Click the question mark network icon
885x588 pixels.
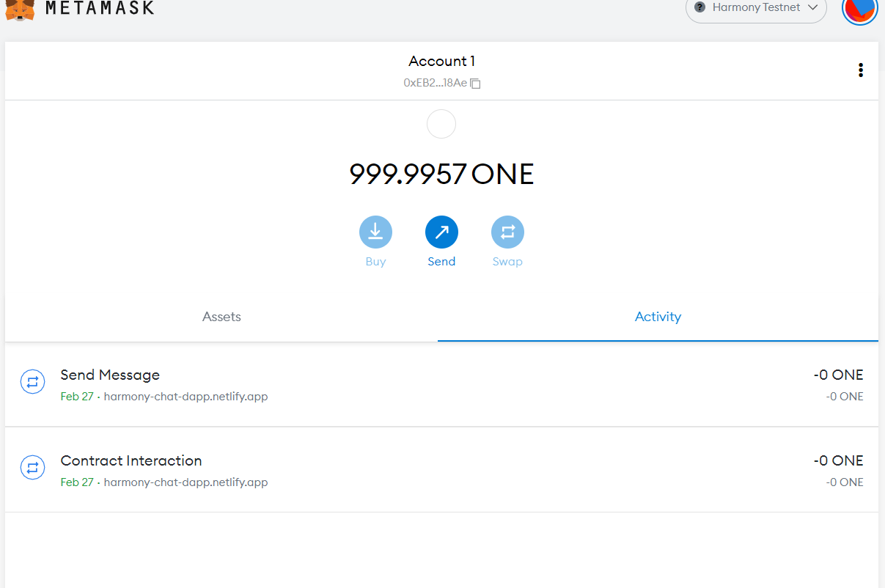click(699, 7)
